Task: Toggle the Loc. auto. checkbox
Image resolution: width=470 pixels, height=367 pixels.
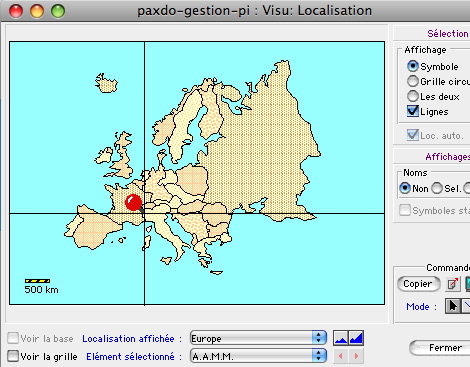Action: (413, 135)
